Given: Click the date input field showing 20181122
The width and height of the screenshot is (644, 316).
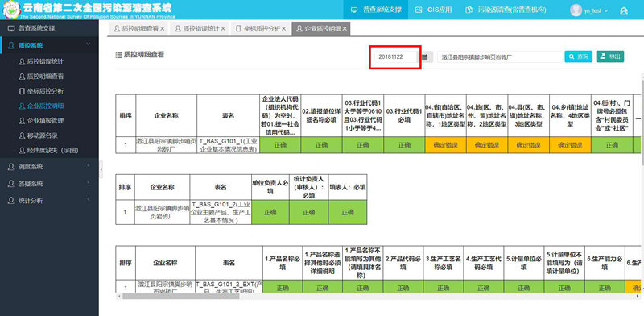Looking at the screenshot, I should [394, 57].
